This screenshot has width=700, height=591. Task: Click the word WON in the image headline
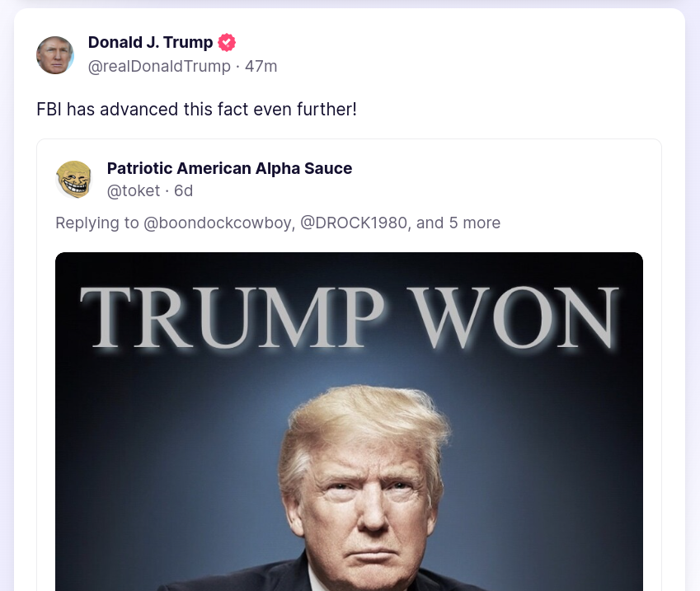click(x=514, y=317)
